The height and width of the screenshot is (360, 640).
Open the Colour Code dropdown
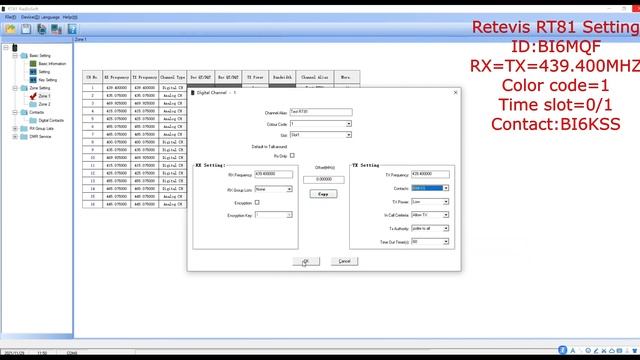tap(349, 124)
